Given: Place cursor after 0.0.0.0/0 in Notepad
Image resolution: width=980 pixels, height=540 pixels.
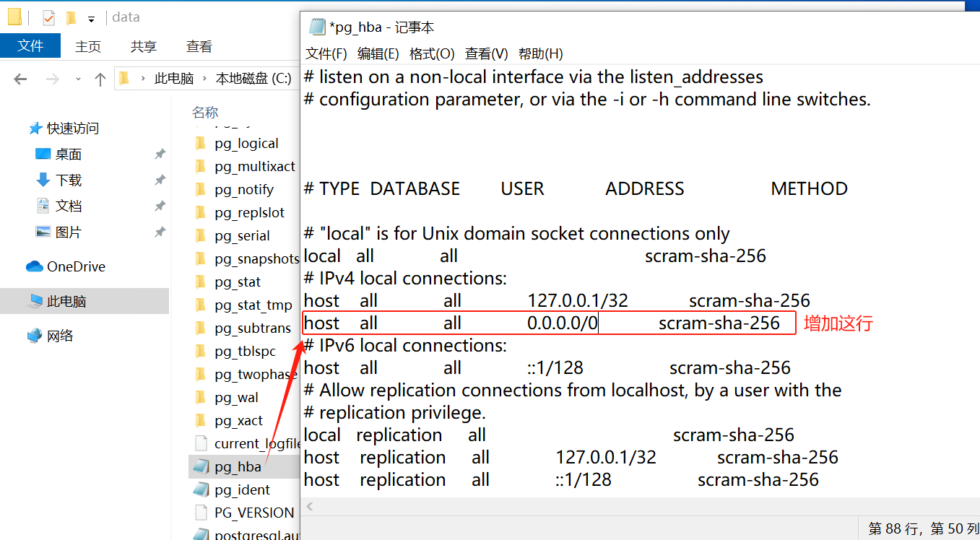Looking at the screenshot, I should coord(599,323).
